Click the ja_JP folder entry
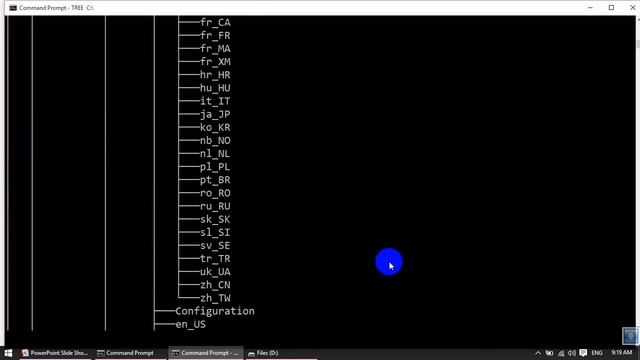 (215, 115)
